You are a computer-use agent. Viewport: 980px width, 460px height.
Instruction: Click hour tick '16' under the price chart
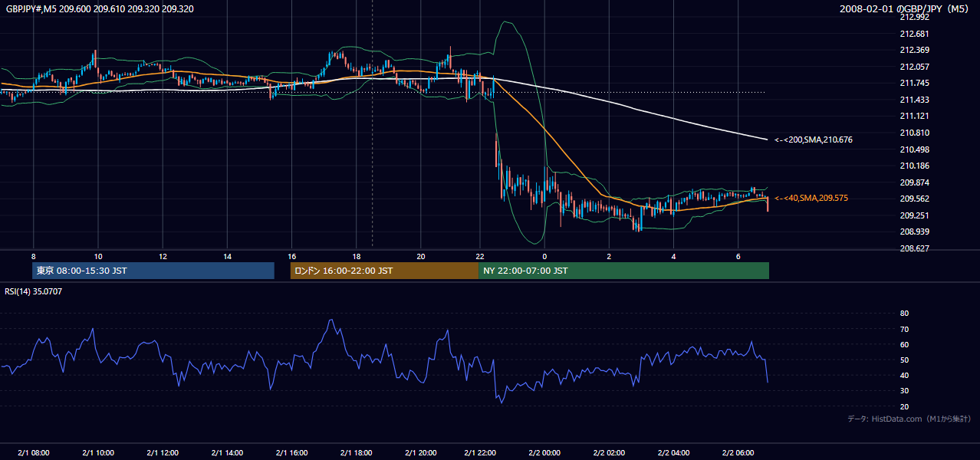[291, 256]
